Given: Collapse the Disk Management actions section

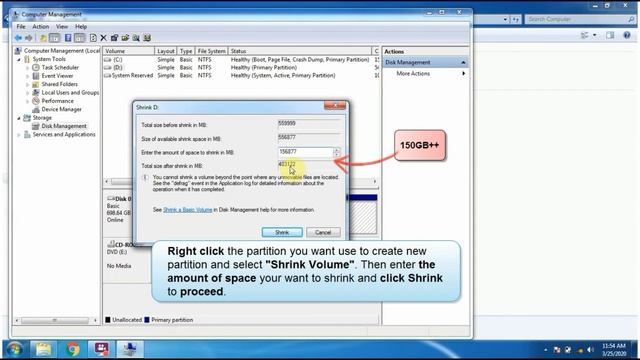Looking at the screenshot, I should coord(463,62).
